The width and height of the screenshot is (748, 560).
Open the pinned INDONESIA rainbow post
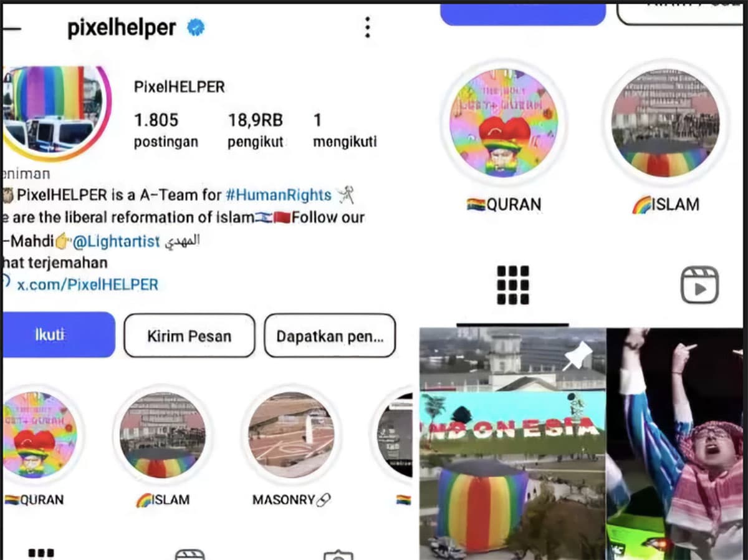(x=512, y=444)
